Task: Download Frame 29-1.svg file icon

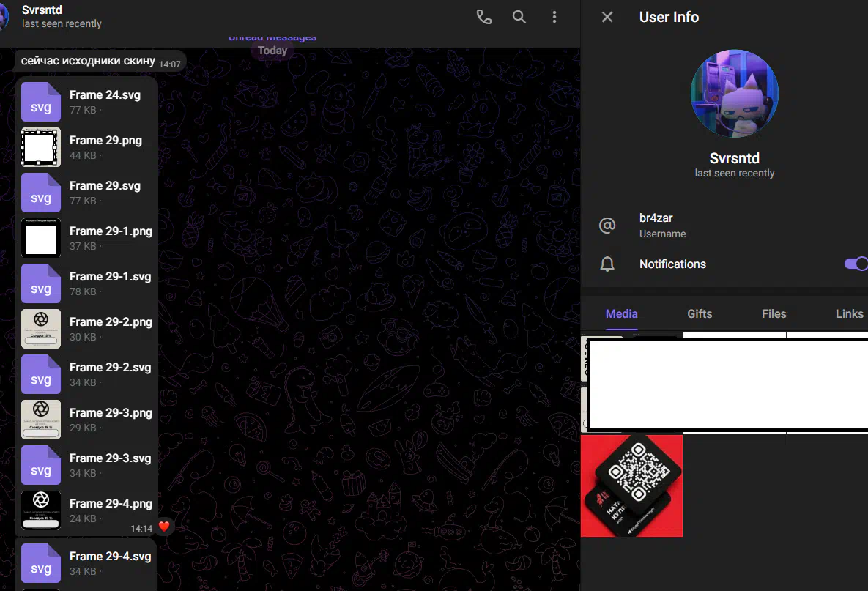Action: pyautogui.click(x=41, y=283)
